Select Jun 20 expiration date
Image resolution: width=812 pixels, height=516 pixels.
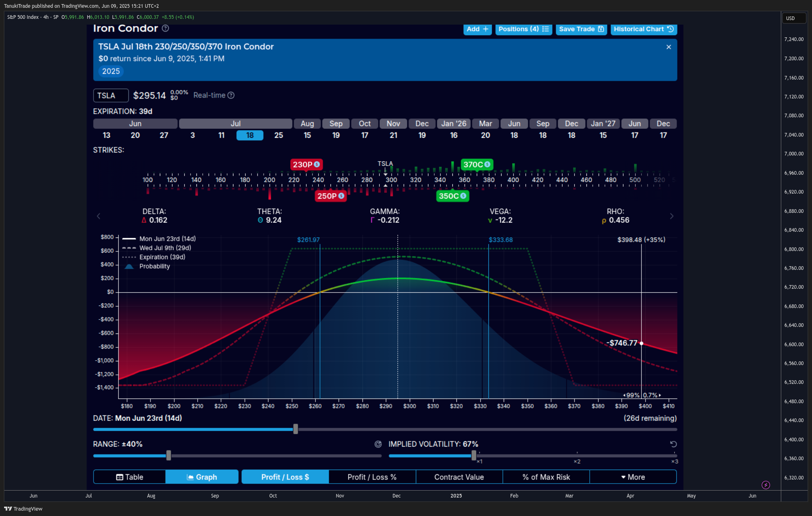coord(135,135)
